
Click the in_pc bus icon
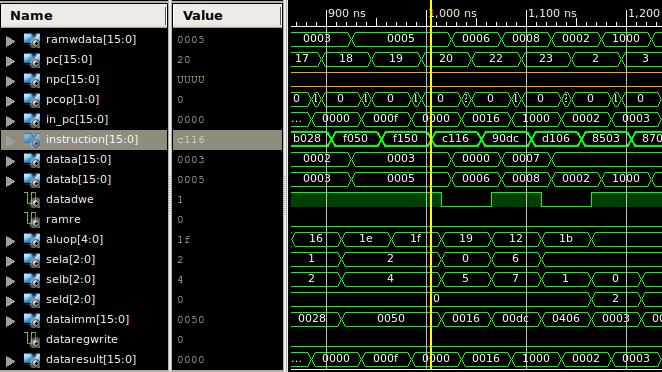(32, 120)
